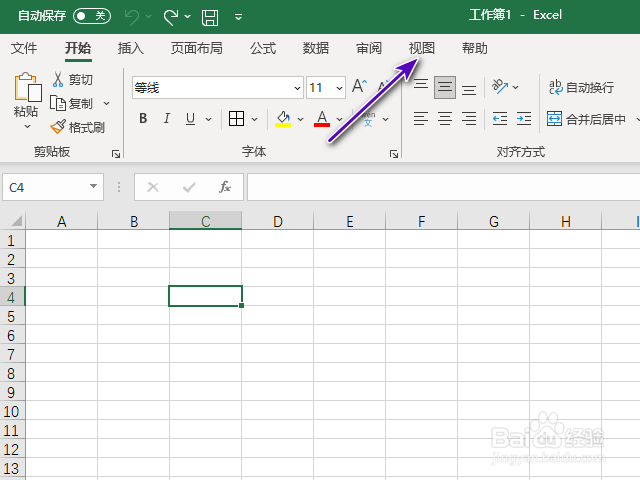
Task: Click the Paste clipboard icon
Action: (x=28, y=87)
